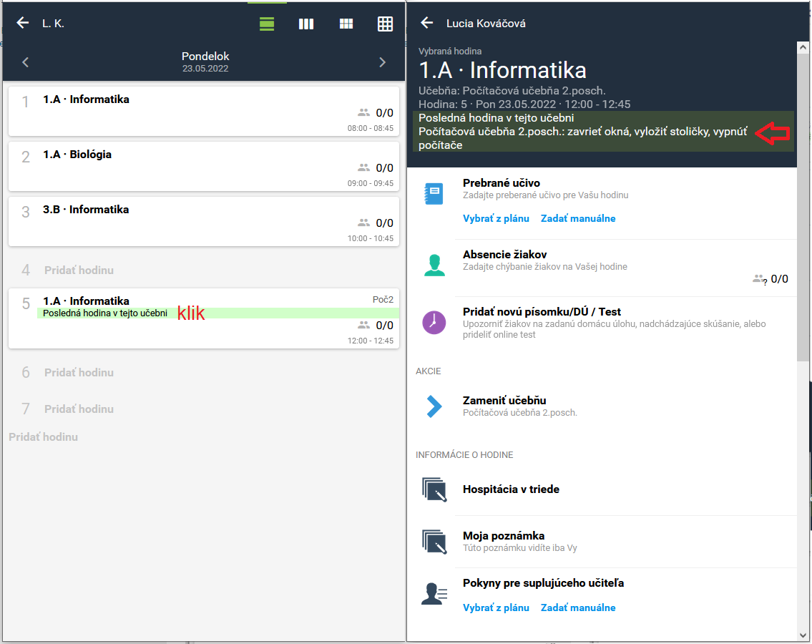Go back using arrow beside Lucia Kováčová
812x644 pixels.
click(427, 23)
